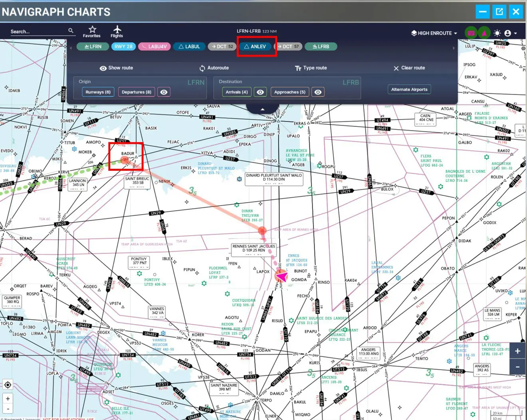Click the locate position target icon

[8, 385]
